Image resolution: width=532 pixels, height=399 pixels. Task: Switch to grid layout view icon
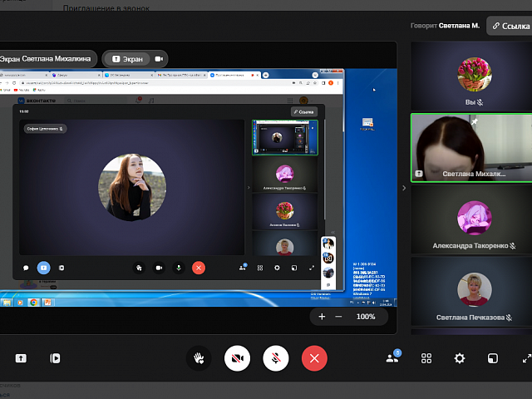pyautogui.click(x=426, y=358)
